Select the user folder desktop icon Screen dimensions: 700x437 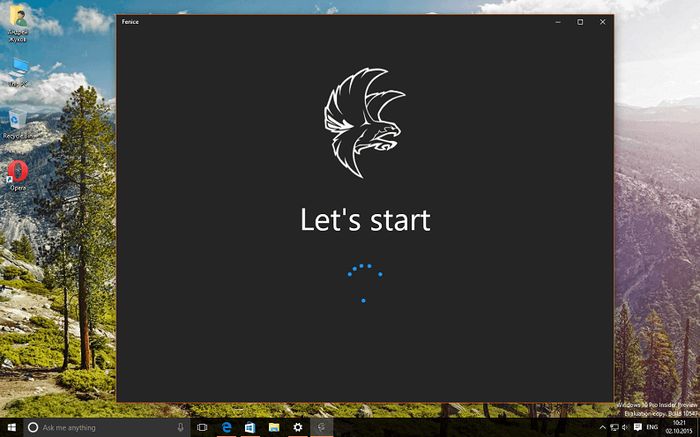click(18, 18)
